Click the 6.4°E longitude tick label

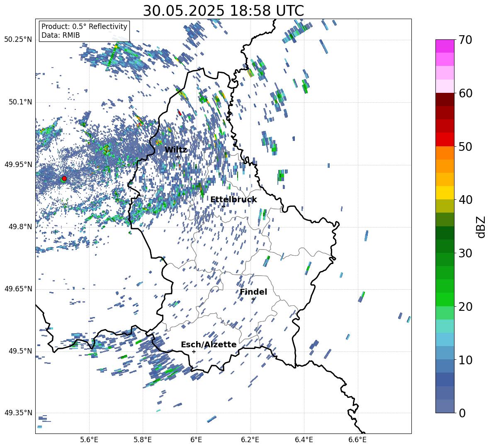(x=304, y=440)
